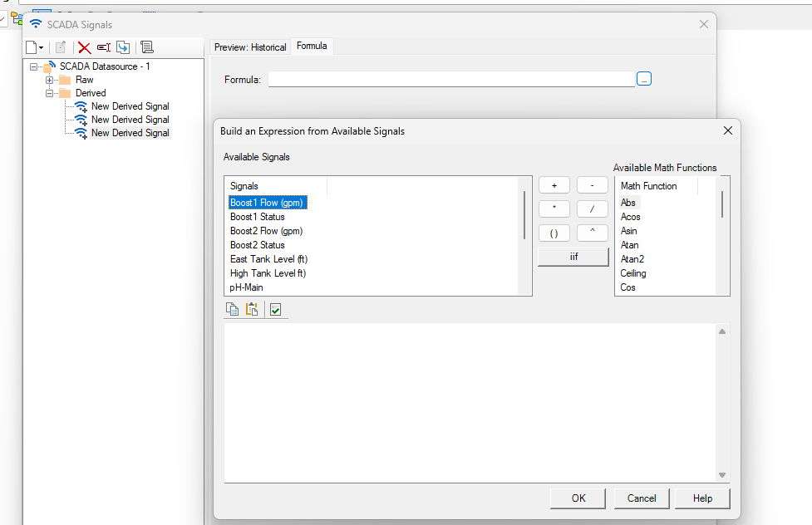The height and width of the screenshot is (525, 812).
Task: Click the scroll-shaped log icon in toolbar
Action: point(147,47)
